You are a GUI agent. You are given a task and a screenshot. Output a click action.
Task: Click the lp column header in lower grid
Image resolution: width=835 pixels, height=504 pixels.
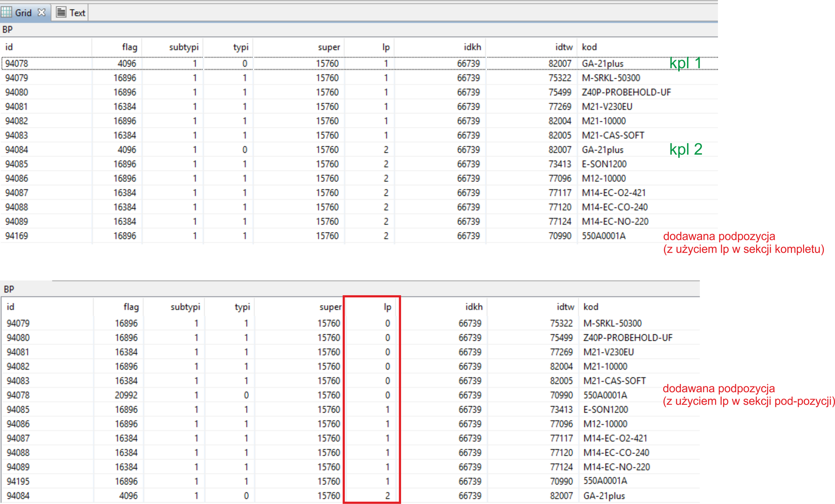click(387, 307)
